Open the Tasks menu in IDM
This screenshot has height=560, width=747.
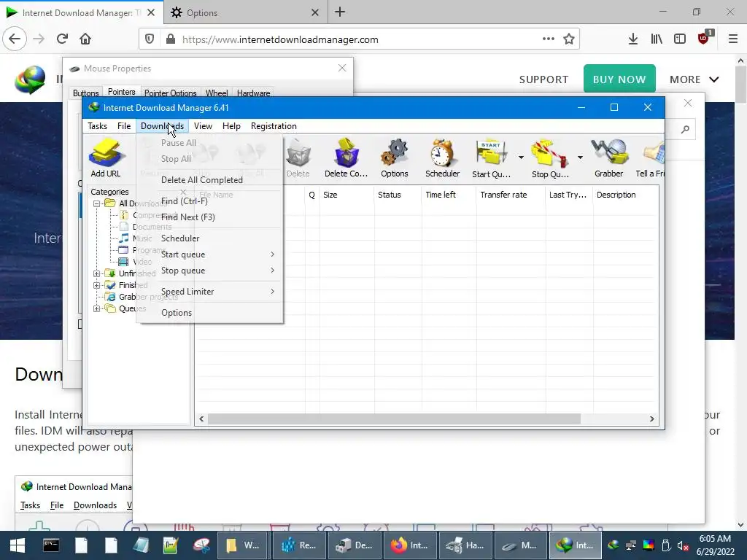[97, 125]
